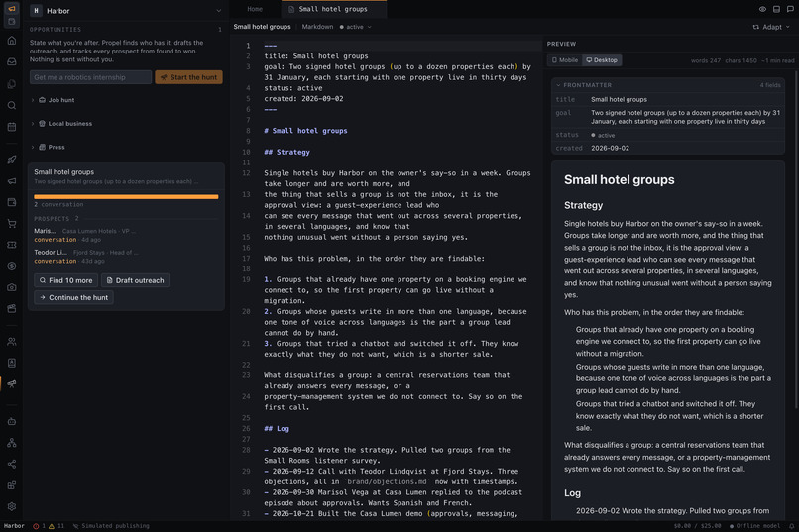Image resolution: width=799 pixels, height=532 pixels.
Task: Open settings gear in sidebar
Action: point(11,506)
